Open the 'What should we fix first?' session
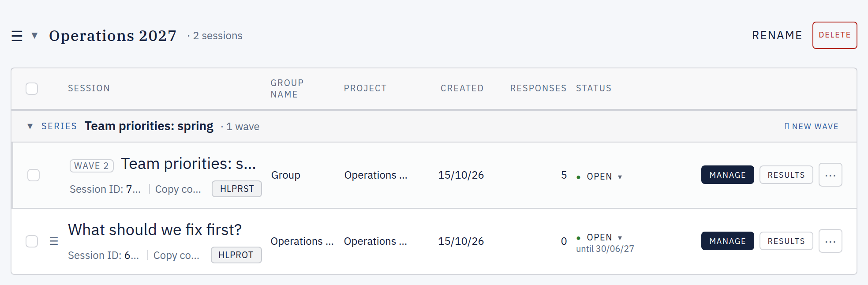 [x=155, y=230]
